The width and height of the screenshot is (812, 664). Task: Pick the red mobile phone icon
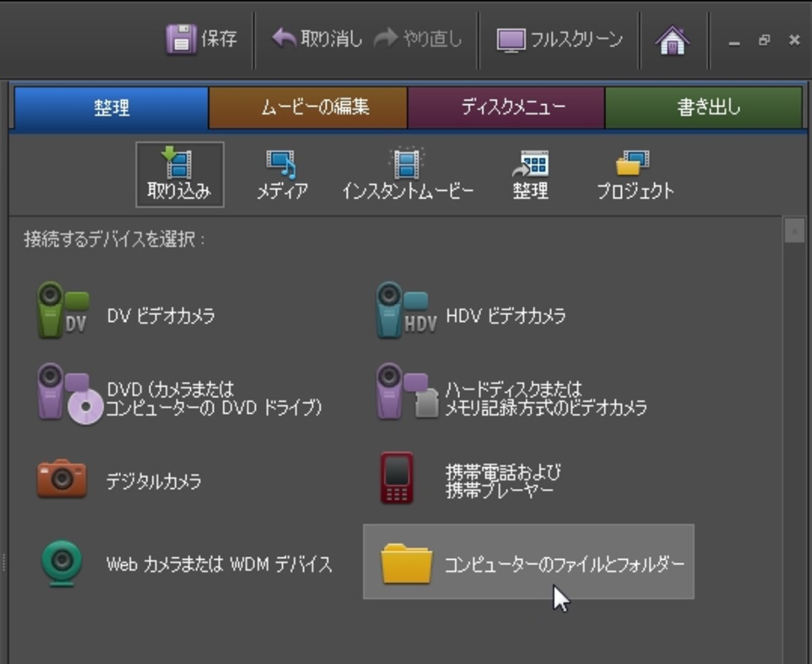(397, 479)
